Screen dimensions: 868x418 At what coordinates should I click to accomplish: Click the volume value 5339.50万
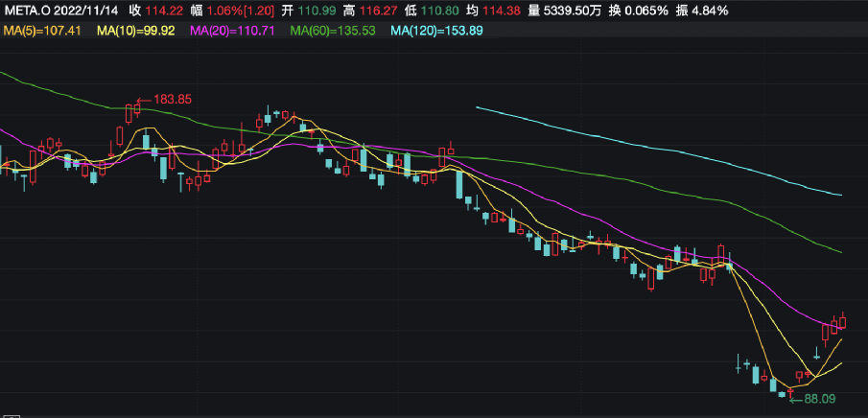(x=572, y=11)
